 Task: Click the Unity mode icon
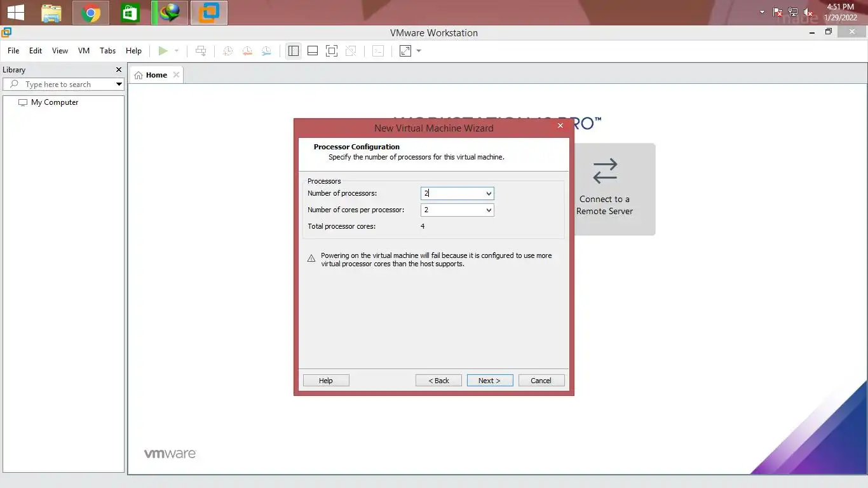click(x=351, y=51)
